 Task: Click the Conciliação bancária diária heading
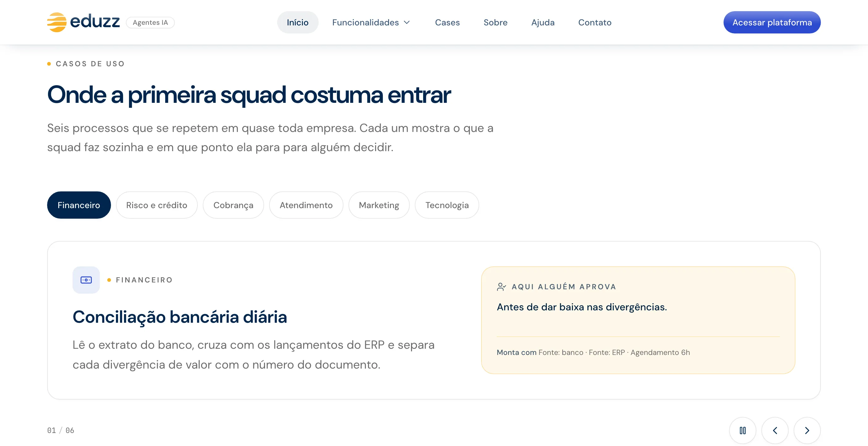(180, 317)
